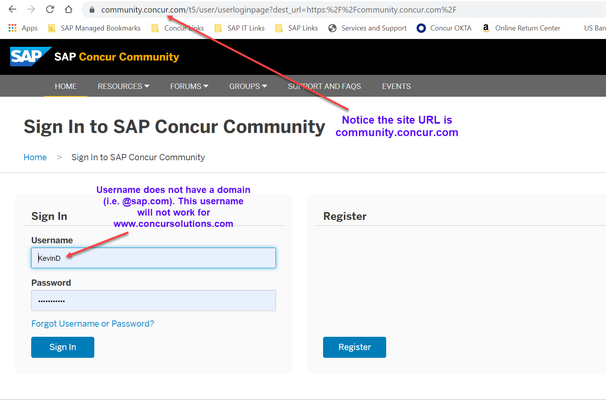Open the Events menu item
This screenshot has height=400, width=606.
tap(396, 87)
